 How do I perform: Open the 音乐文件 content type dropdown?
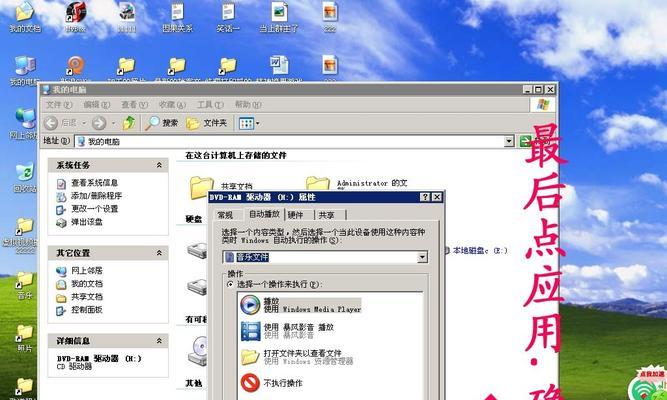[x=422, y=257]
